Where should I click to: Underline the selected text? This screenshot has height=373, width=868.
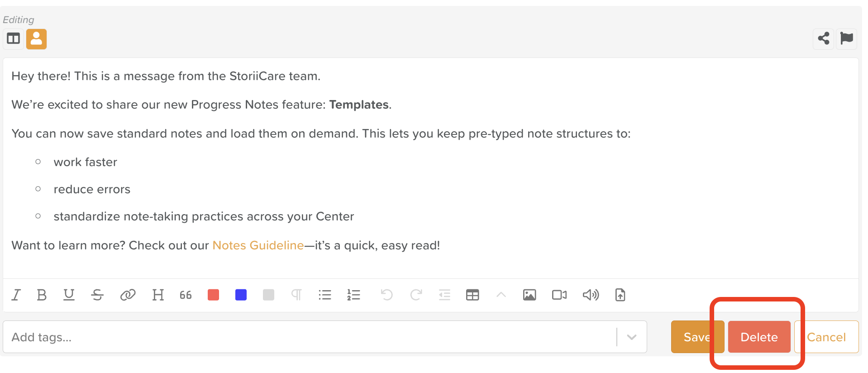click(69, 295)
